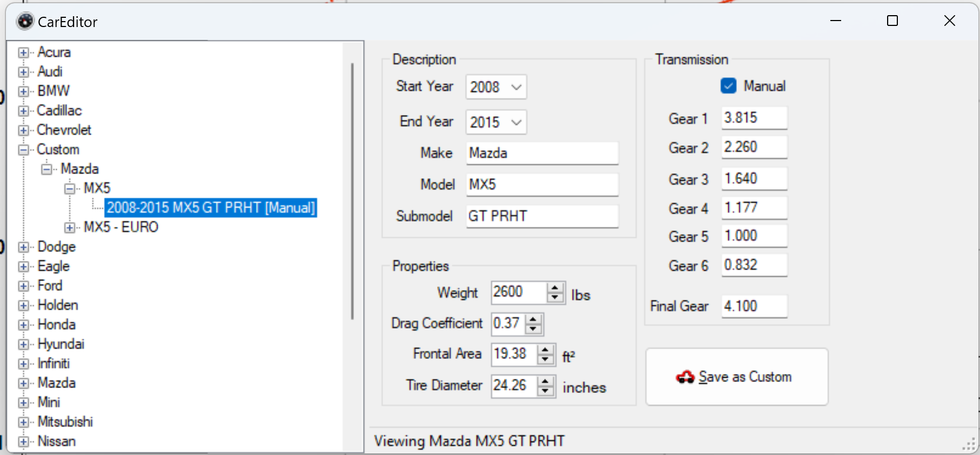This screenshot has height=455, width=980.
Task: Collapse the MX5 model node
Action: point(70,189)
